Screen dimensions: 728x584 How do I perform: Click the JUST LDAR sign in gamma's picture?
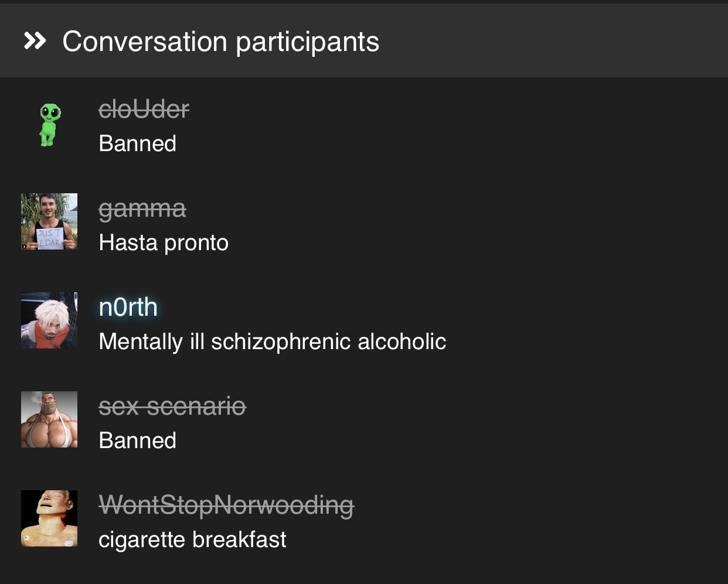click(49, 238)
